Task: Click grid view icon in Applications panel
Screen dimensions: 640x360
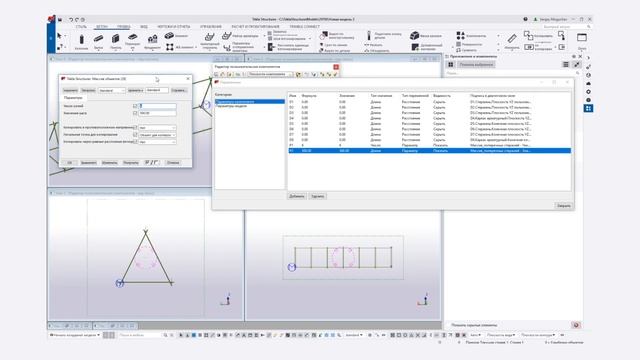Action: (x=451, y=64)
